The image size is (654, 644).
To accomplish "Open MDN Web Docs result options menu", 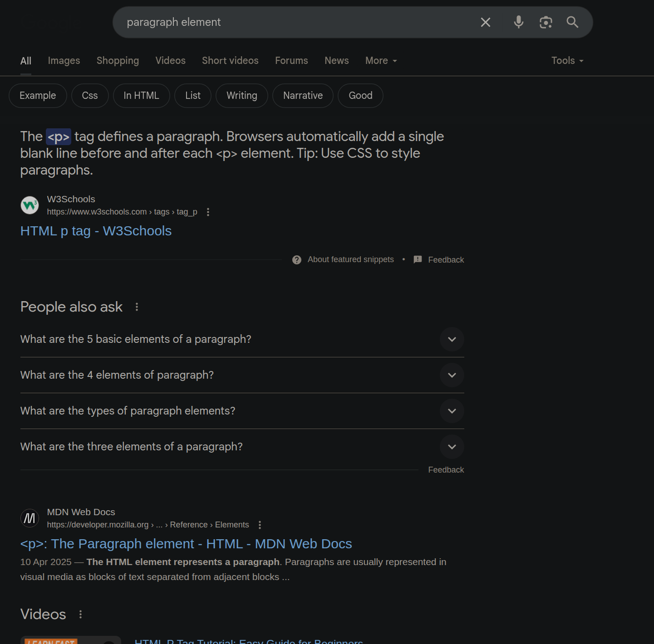I will pos(260,525).
